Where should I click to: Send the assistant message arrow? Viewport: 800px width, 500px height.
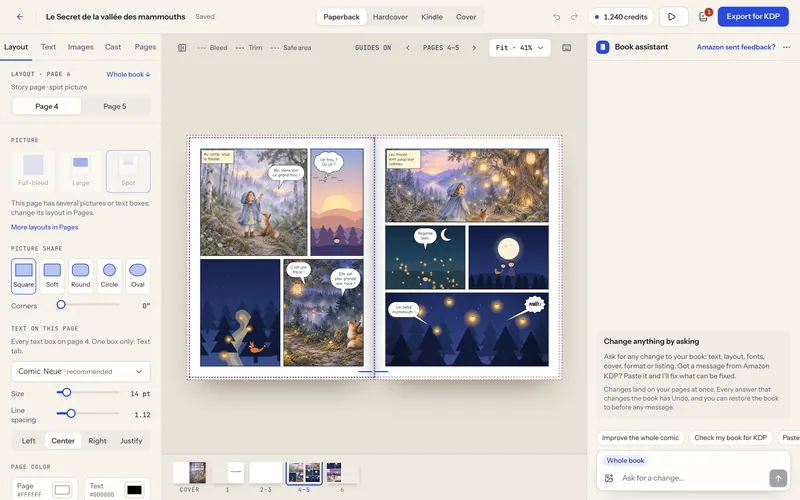click(x=778, y=478)
